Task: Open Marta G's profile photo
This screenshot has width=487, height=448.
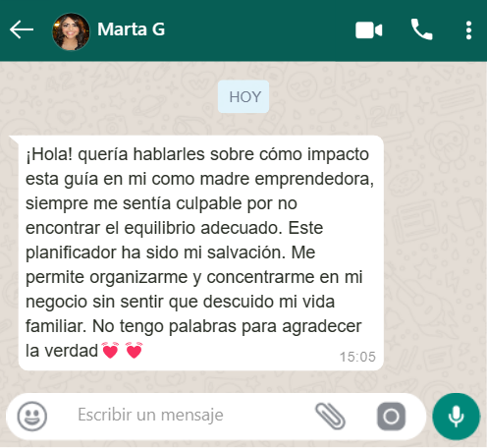Action: click(71, 31)
